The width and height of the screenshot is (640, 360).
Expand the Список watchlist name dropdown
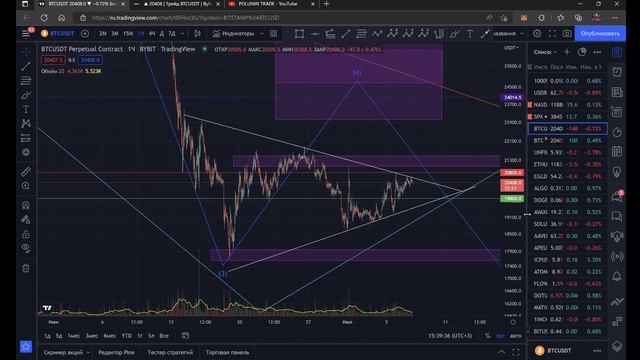(545, 52)
